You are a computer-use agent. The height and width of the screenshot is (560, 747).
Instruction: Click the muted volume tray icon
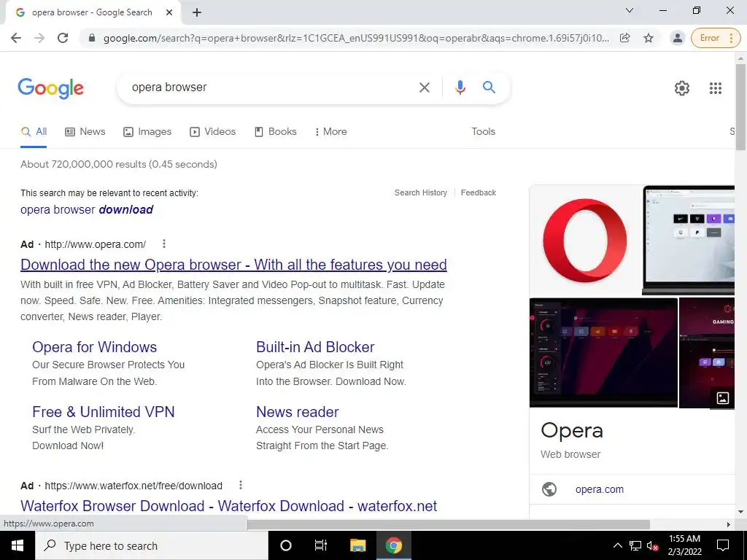click(x=653, y=545)
